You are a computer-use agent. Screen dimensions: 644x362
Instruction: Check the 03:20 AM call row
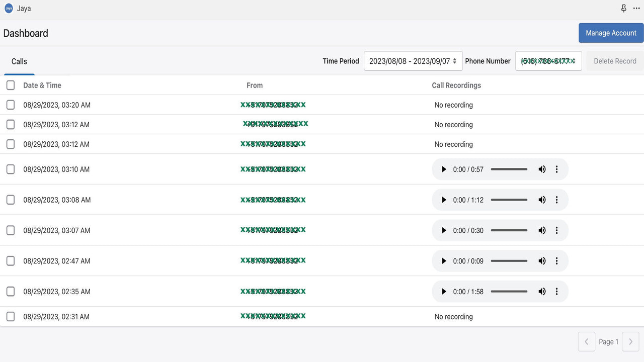[x=10, y=105]
